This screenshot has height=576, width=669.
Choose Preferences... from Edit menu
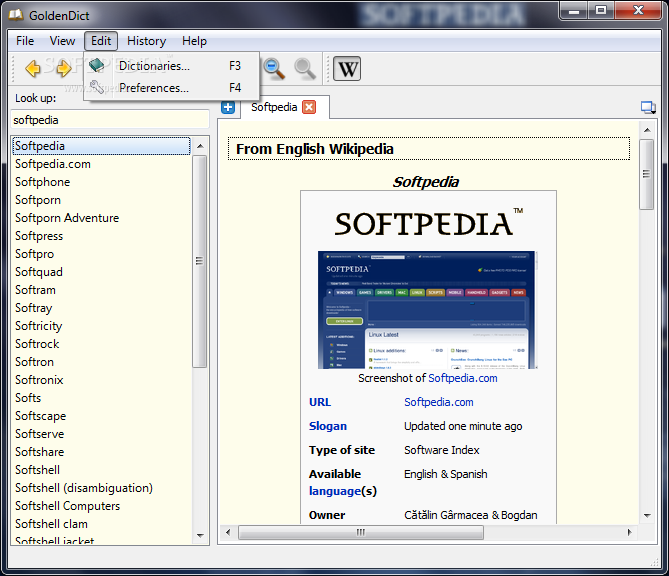[x=172, y=87]
